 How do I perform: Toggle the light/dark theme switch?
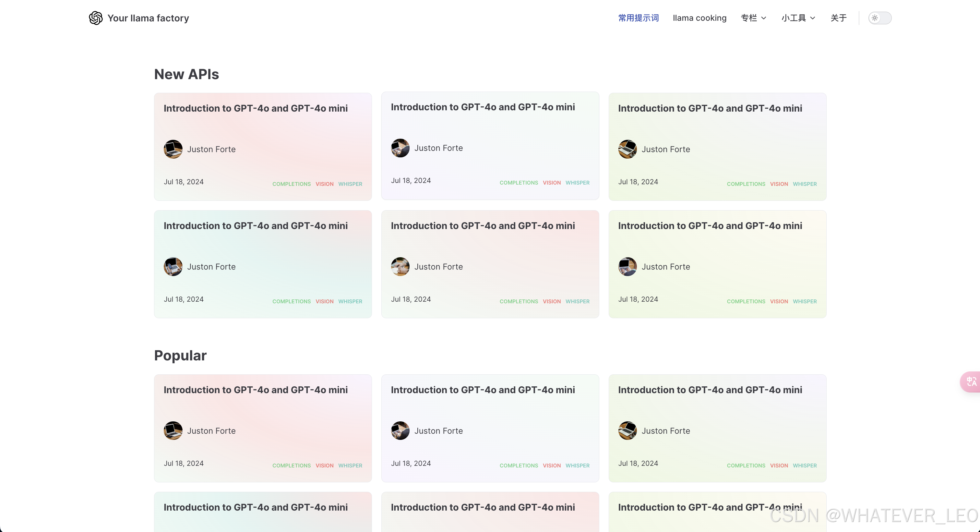tap(879, 18)
